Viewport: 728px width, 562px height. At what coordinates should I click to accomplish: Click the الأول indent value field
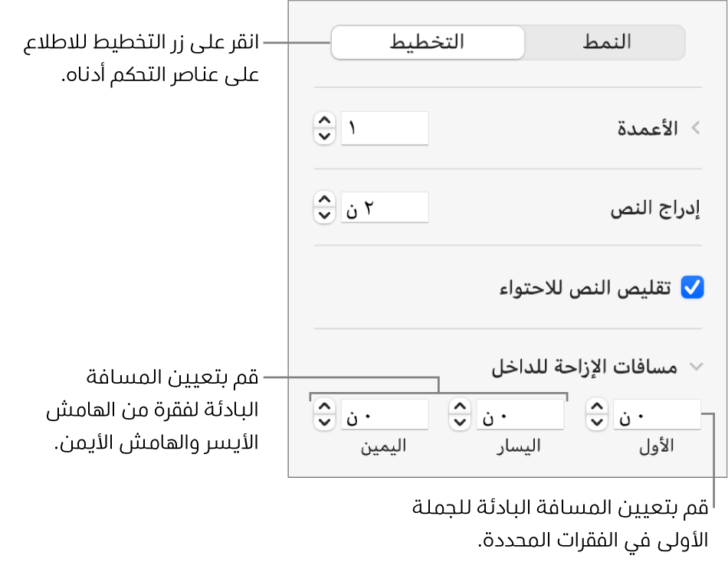(657, 414)
